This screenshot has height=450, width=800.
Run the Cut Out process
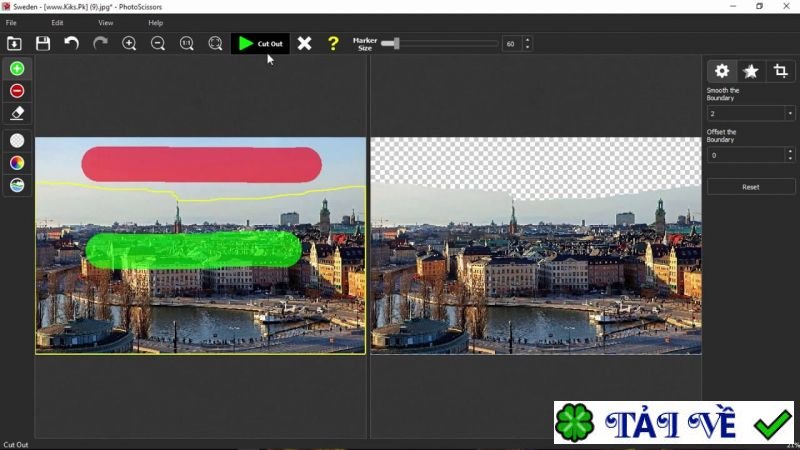[260, 44]
